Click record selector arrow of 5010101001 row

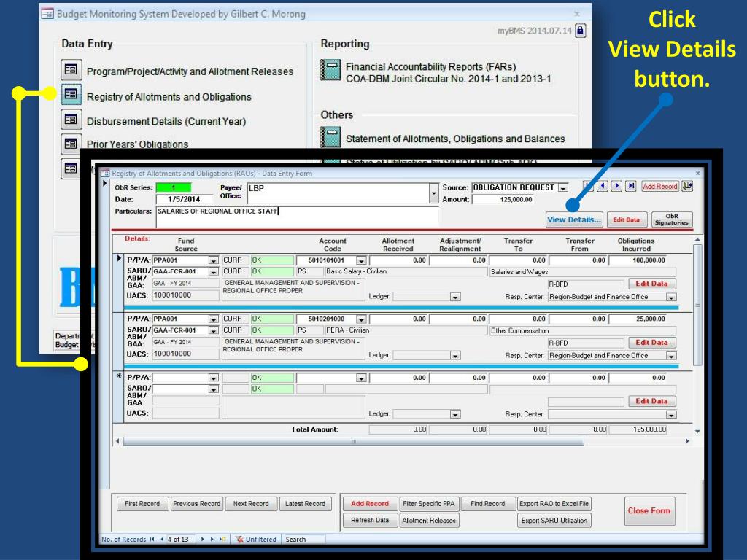tap(119, 259)
